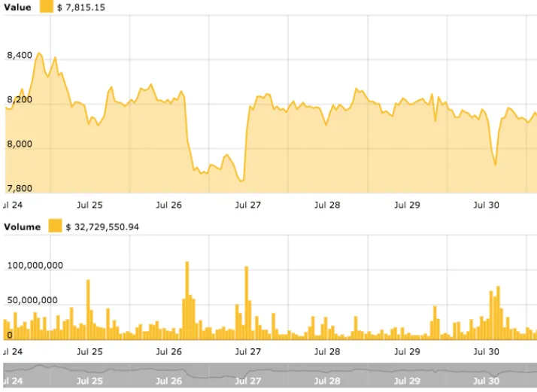Click the Value legend label
This screenshot has height=392, width=537.
(x=17, y=8)
